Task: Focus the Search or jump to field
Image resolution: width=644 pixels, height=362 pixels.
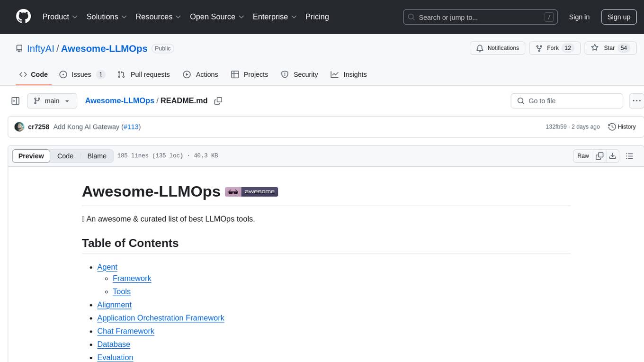Action: pos(480,17)
